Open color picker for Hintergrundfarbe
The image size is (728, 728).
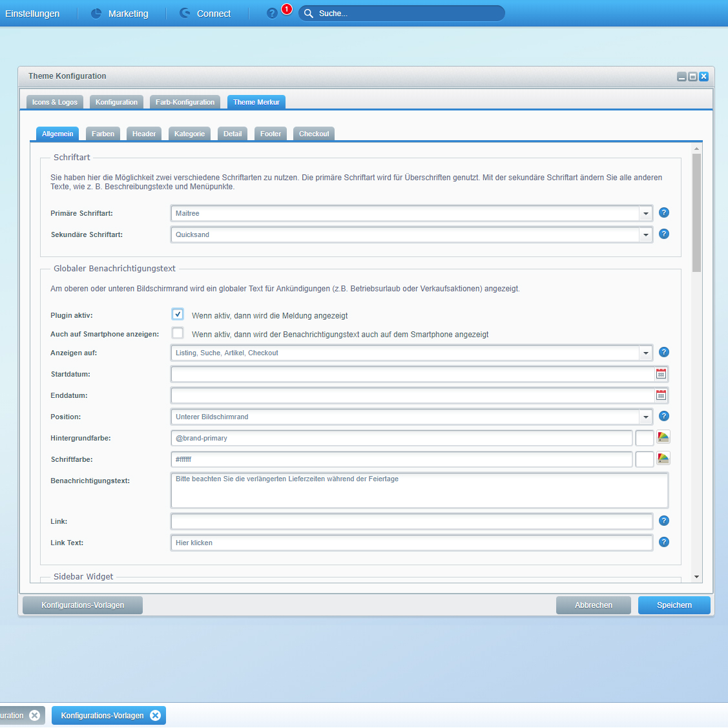[x=663, y=437]
